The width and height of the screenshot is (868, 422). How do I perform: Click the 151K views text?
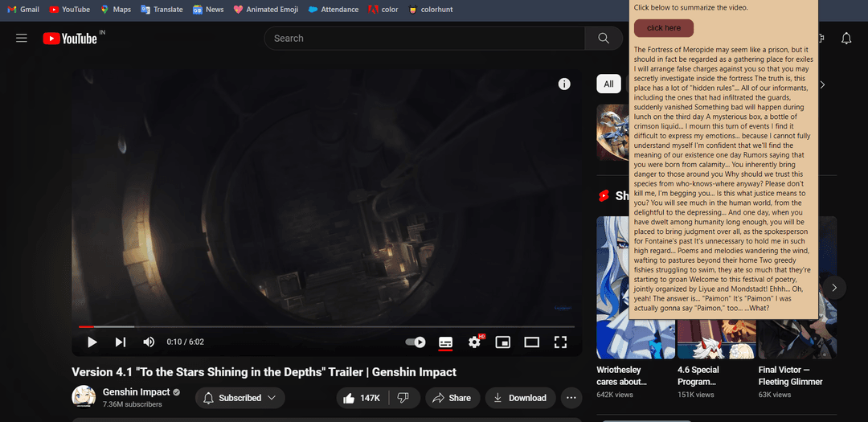pyautogui.click(x=695, y=395)
